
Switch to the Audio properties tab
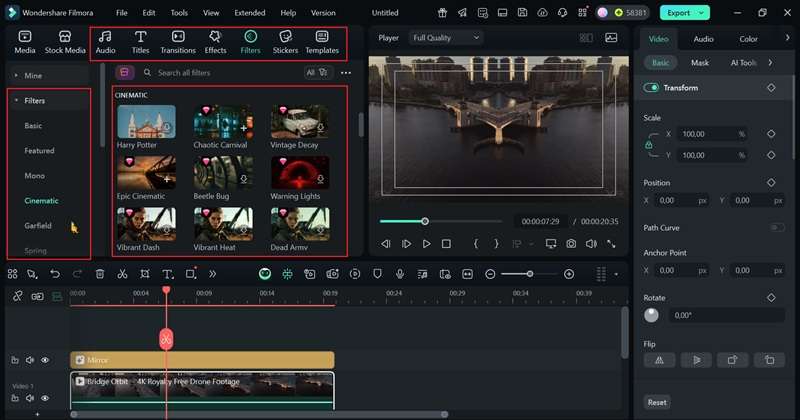click(703, 39)
